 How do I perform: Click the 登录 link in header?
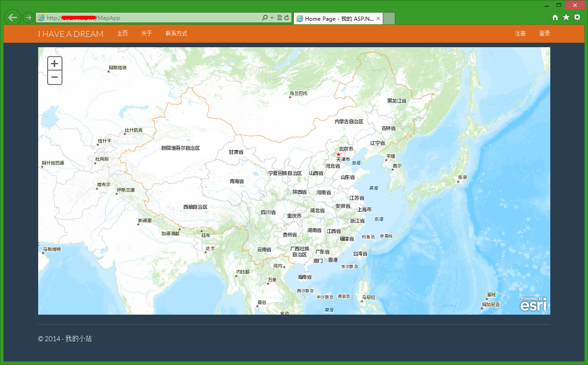click(x=544, y=34)
